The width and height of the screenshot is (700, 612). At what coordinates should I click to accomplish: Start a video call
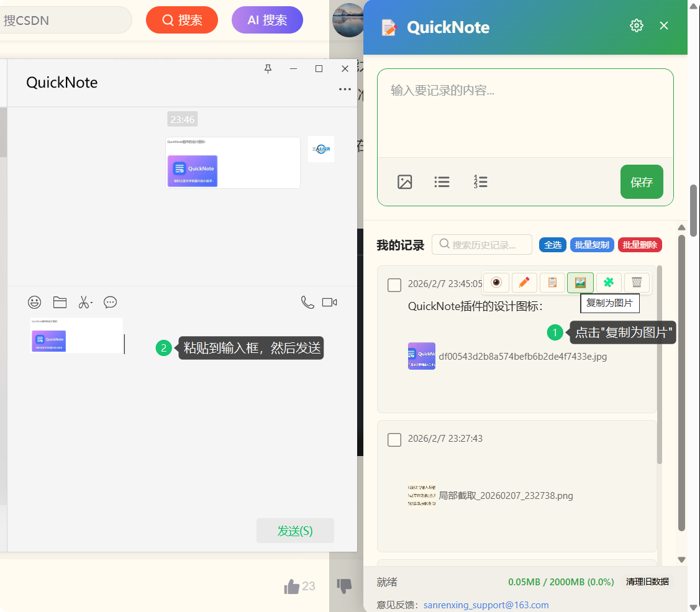(329, 303)
